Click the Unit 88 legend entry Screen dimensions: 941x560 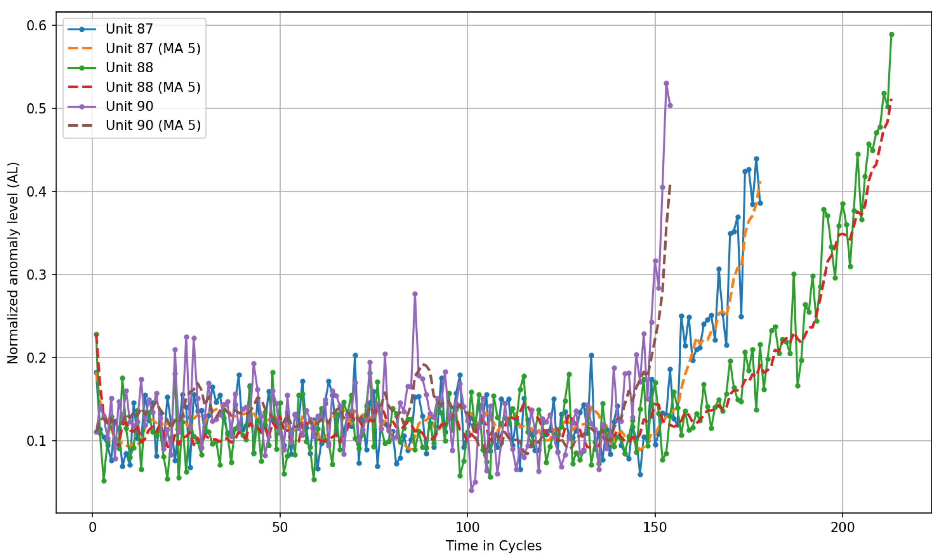129,67
